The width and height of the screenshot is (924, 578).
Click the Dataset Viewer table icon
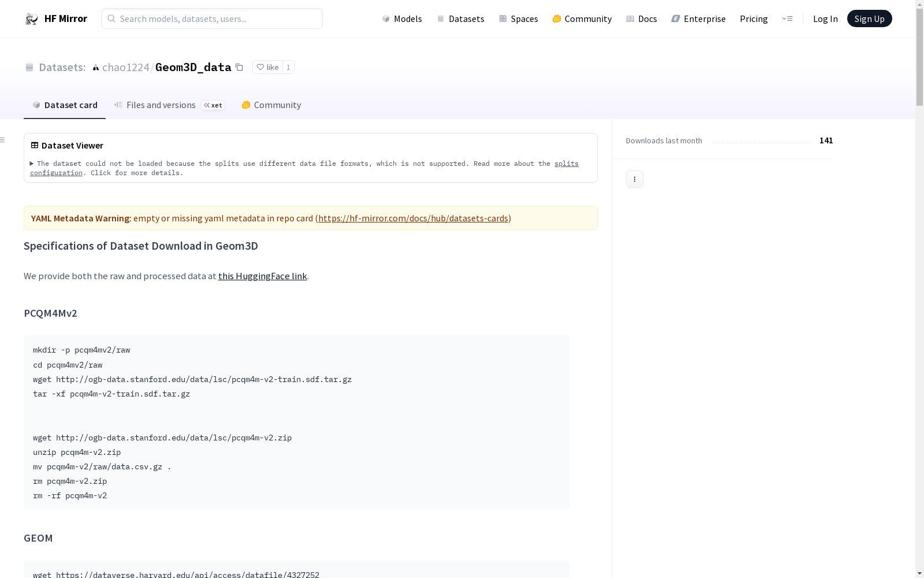(x=35, y=145)
